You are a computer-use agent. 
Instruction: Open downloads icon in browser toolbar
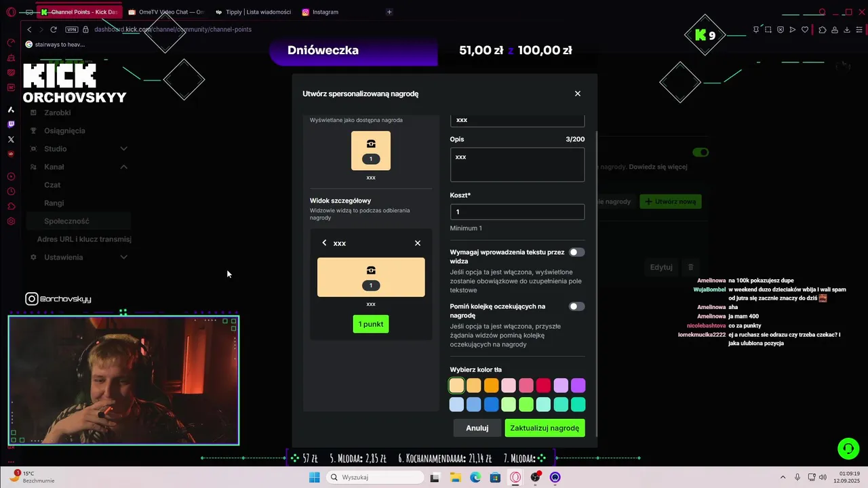tap(846, 29)
